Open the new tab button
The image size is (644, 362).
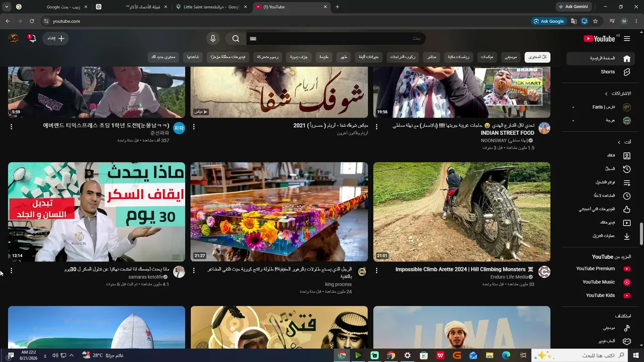[337, 7]
